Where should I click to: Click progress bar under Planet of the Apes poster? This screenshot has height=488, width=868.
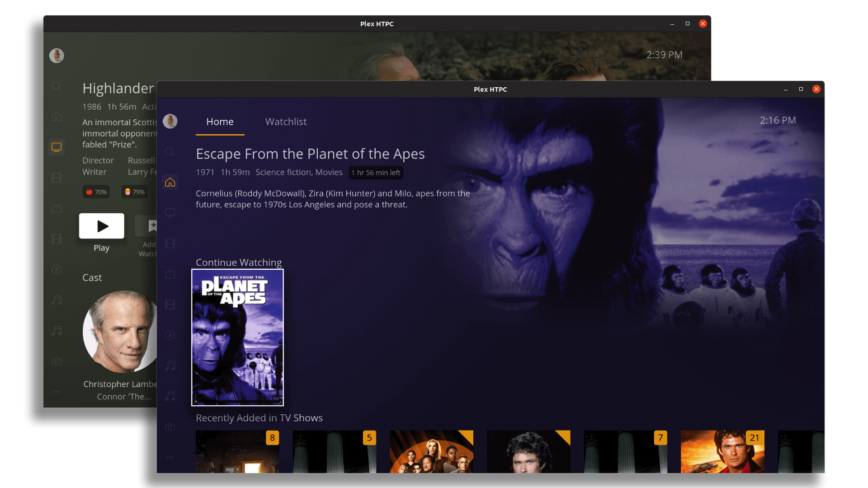pos(238,401)
